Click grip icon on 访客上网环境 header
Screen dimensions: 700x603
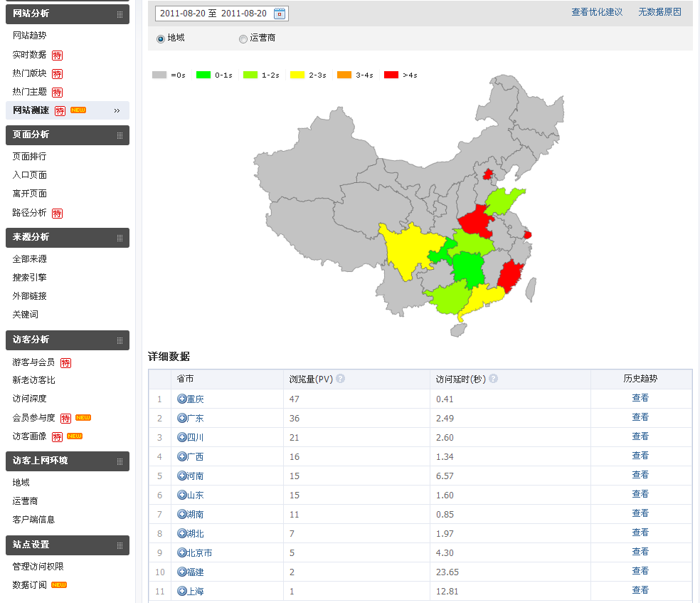click(120, 461)
